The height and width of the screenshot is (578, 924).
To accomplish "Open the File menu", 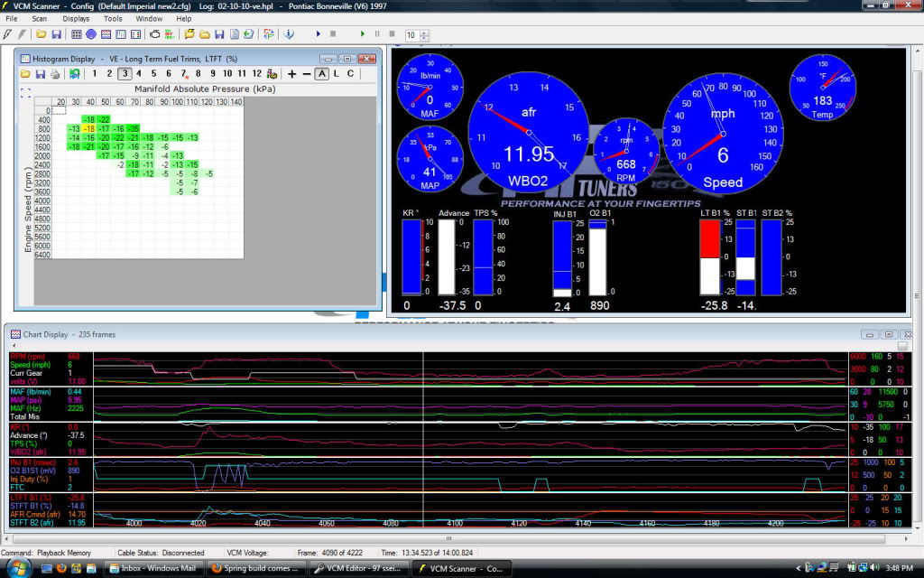I will (11, 18).
